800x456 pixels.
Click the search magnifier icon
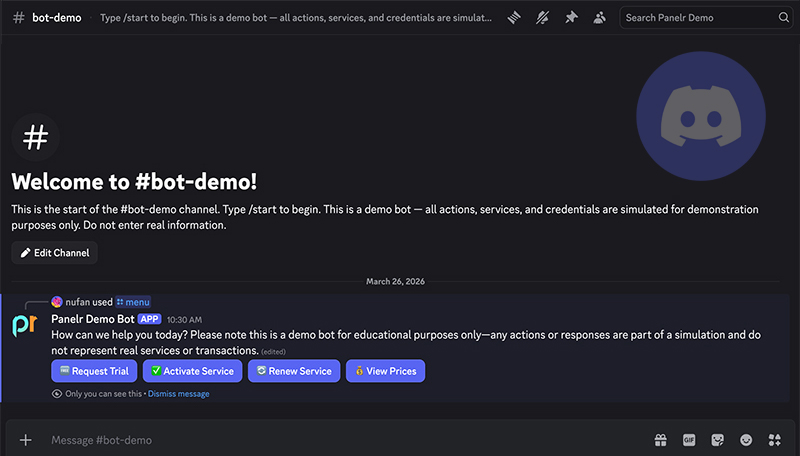click(x=784, y=18)
